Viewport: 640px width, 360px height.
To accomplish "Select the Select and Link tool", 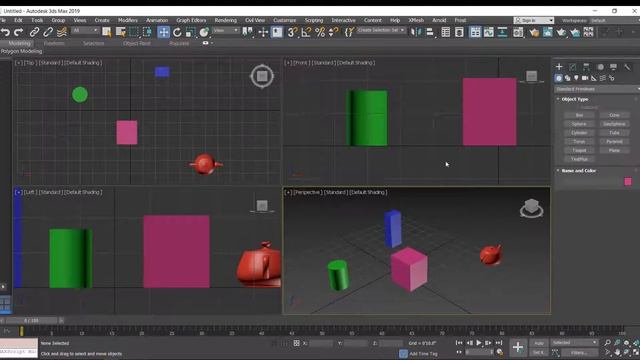I will (x=34, y=32).
